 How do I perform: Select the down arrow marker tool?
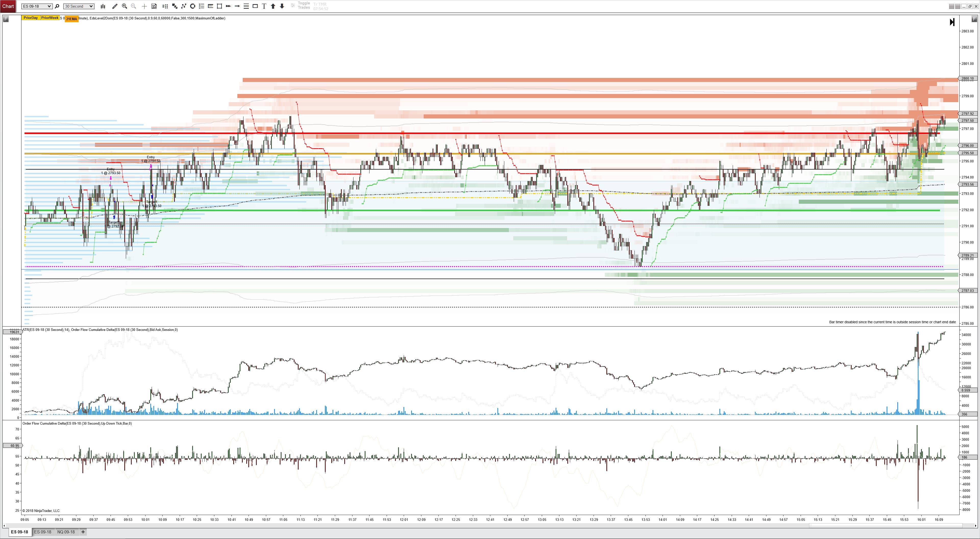point(282,6)
